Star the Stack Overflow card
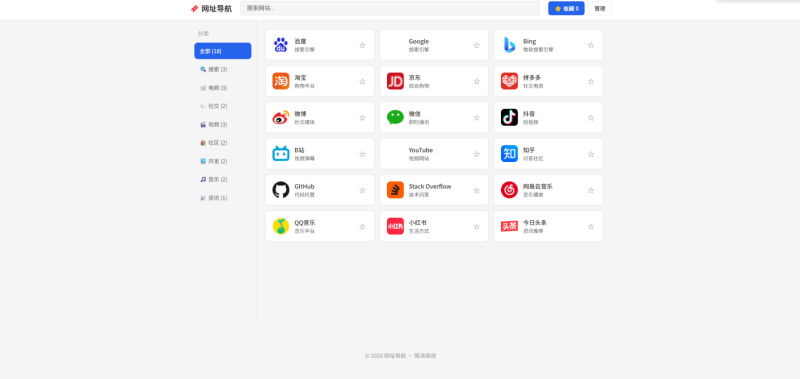The width and height of the screenshot is (800, 379). (x=477, y=190)
